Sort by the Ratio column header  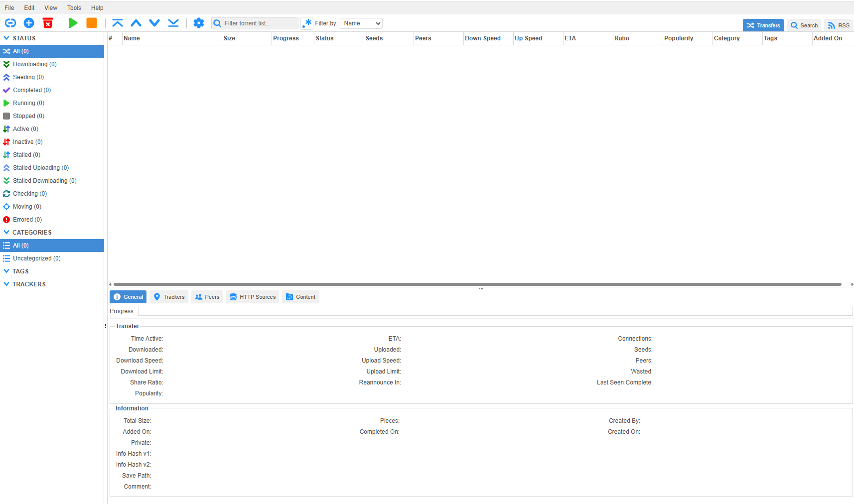tap(638, 38)
